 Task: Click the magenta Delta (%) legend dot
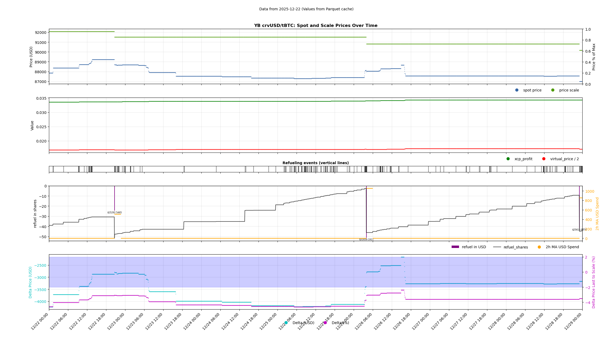(325, 323)
